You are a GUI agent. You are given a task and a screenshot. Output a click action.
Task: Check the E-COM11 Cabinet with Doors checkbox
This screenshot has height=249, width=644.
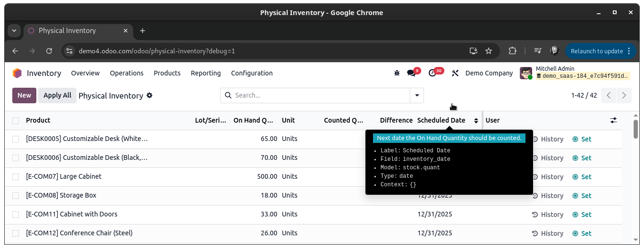click(16, 215)
